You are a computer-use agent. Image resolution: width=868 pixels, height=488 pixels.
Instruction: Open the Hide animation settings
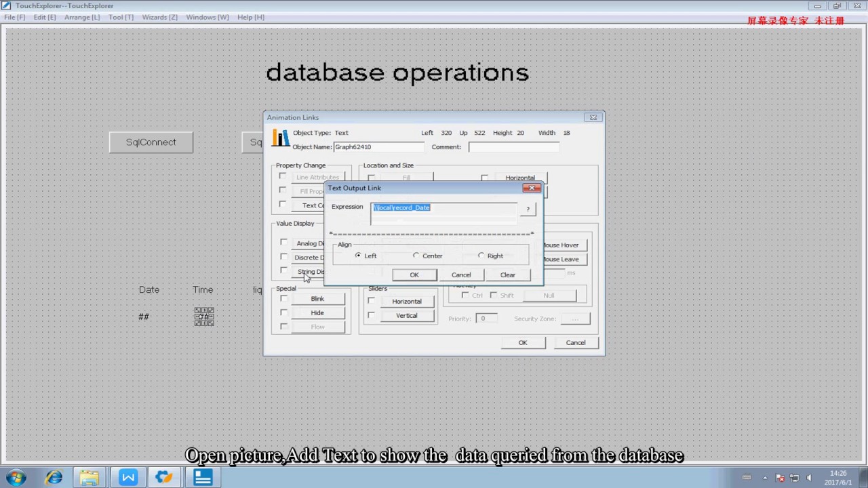(x=317, y=313)
